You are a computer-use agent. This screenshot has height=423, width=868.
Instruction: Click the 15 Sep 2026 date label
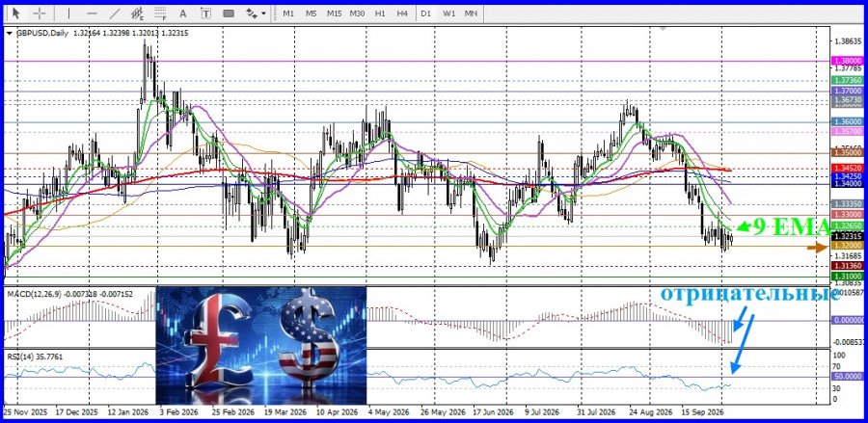pos(702,412)
